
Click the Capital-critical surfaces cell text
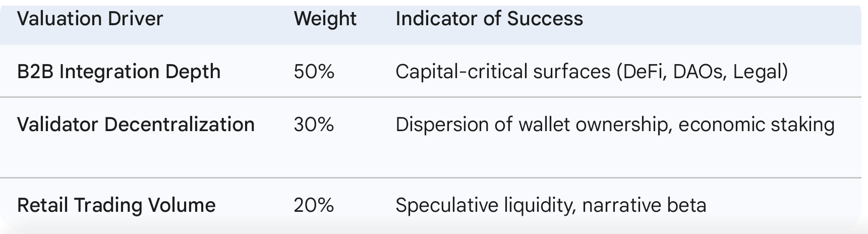tap(591, 72)
